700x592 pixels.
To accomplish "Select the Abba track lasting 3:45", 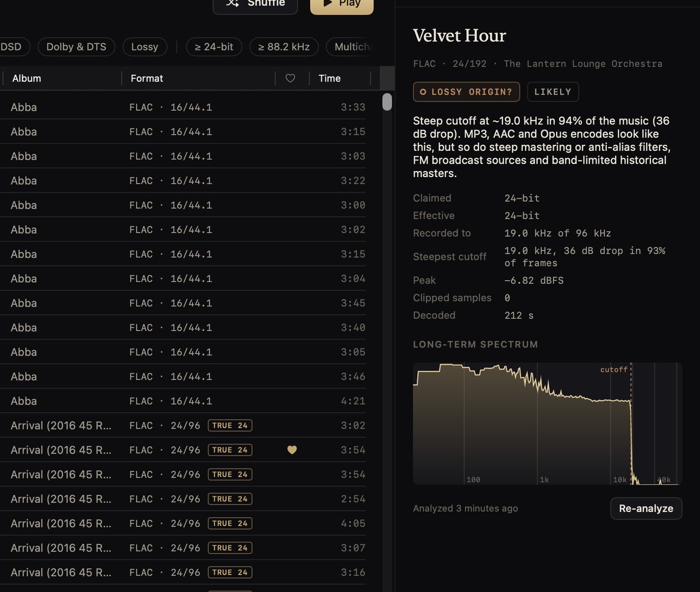I will pos(183,303).
